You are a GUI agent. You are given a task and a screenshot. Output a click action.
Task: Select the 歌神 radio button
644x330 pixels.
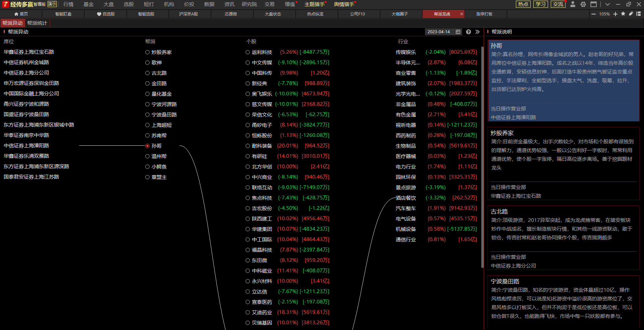coord(147,63)
